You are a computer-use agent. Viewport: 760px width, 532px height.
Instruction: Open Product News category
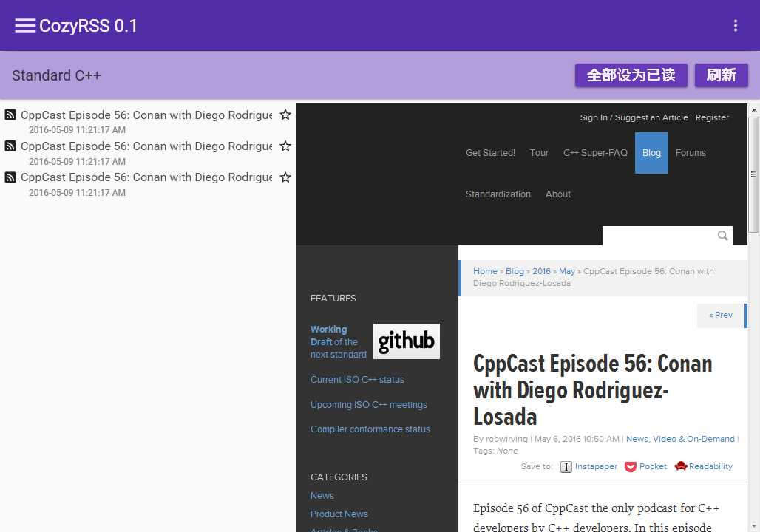pos(339,514)
